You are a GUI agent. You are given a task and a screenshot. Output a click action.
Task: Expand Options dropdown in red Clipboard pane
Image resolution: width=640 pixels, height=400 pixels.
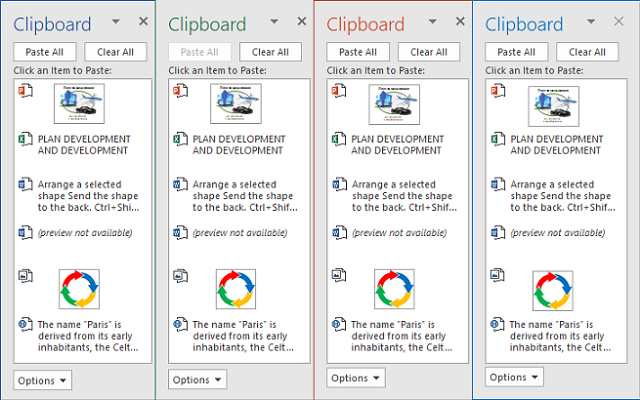click(x=356, y=378)
